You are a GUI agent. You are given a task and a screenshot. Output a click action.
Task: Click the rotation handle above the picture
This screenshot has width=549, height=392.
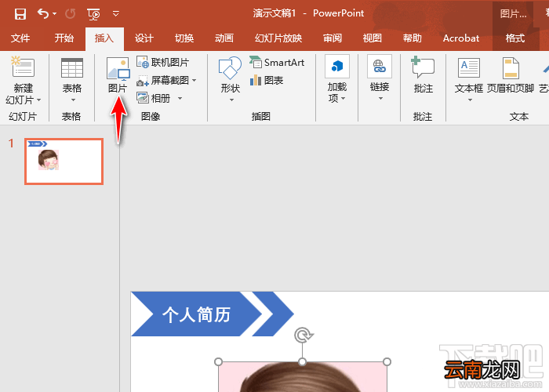[x=304, y=336]
